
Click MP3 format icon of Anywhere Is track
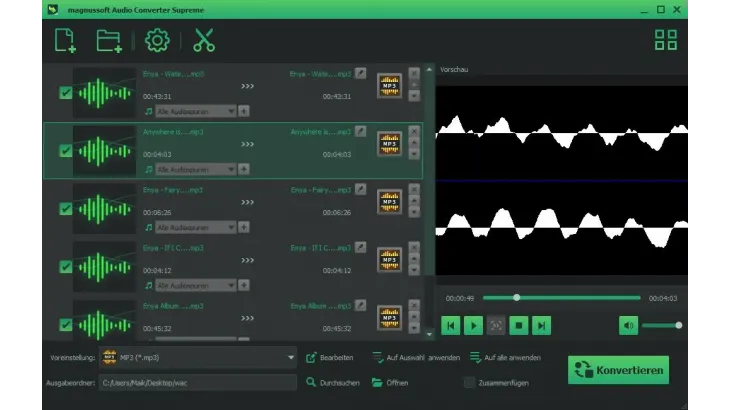pos(389,145)
